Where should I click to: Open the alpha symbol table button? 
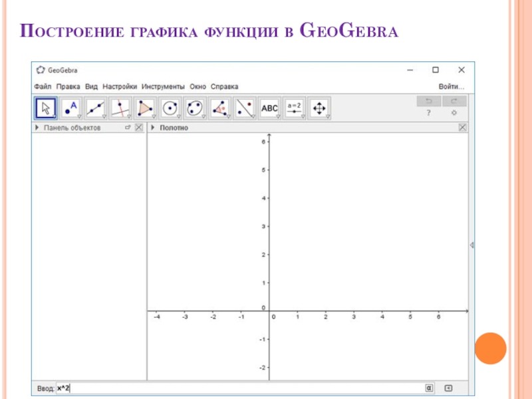tap(429, 388)
